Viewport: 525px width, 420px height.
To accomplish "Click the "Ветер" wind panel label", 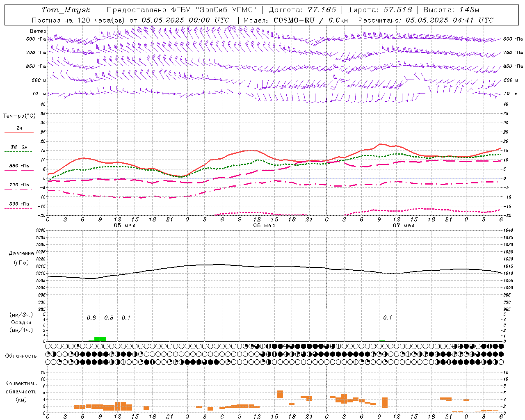I will click(38, 31).
